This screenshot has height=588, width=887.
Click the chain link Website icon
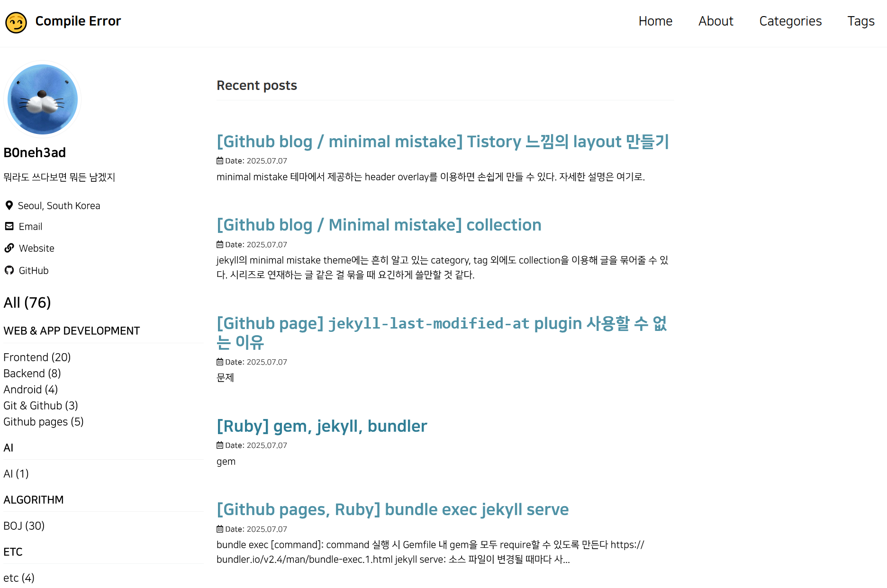click(x=9, y=248)
